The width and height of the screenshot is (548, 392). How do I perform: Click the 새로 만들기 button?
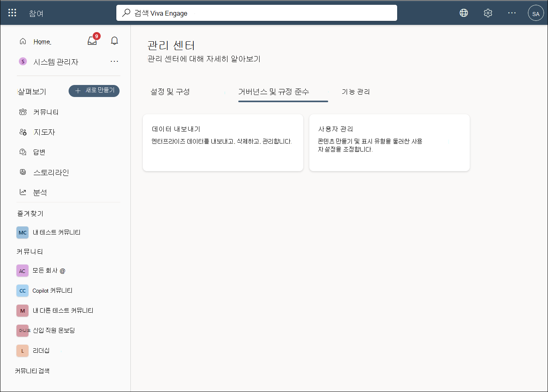pyautogui.click(x=94, y=91)
